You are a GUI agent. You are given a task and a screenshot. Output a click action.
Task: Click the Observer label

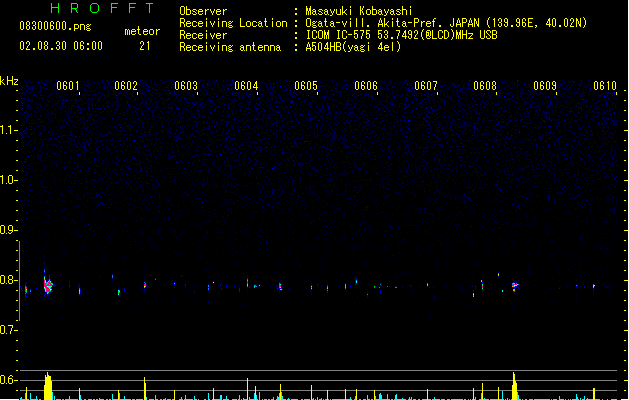point(203,11)
